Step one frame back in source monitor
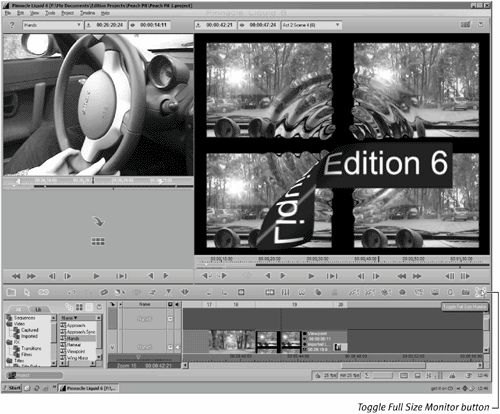 [x=52, y=276]
